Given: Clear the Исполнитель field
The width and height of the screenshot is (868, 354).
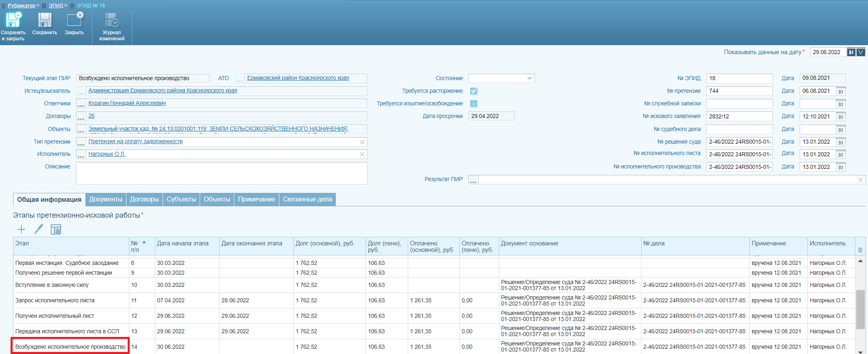Looking at the screenshot, I should tap(362, 154).
